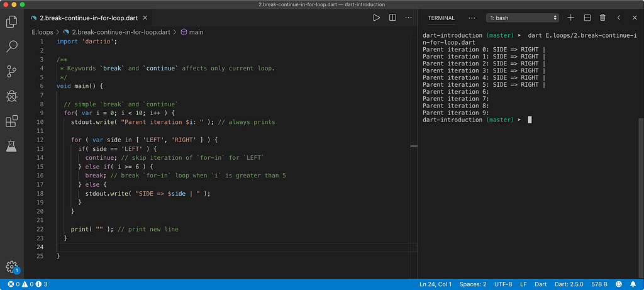The width and height of the screenshot is (644, 290).
Task: Click the editor overview ruler marker
Action: 414,146
